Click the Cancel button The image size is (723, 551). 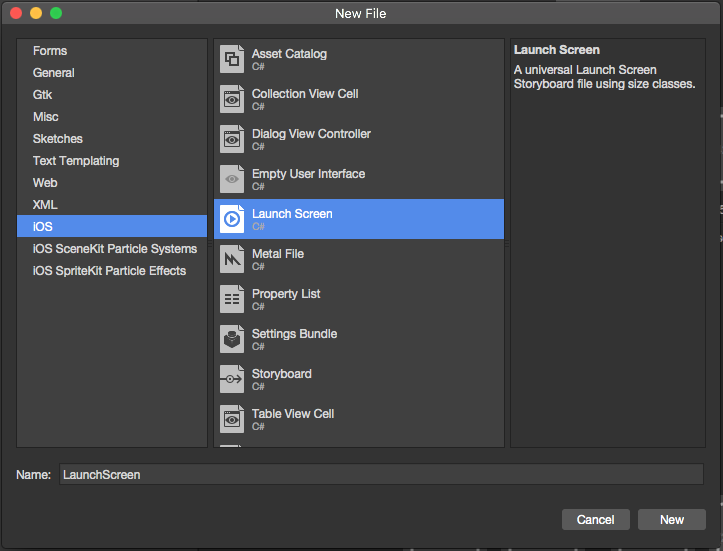point(595,520)
